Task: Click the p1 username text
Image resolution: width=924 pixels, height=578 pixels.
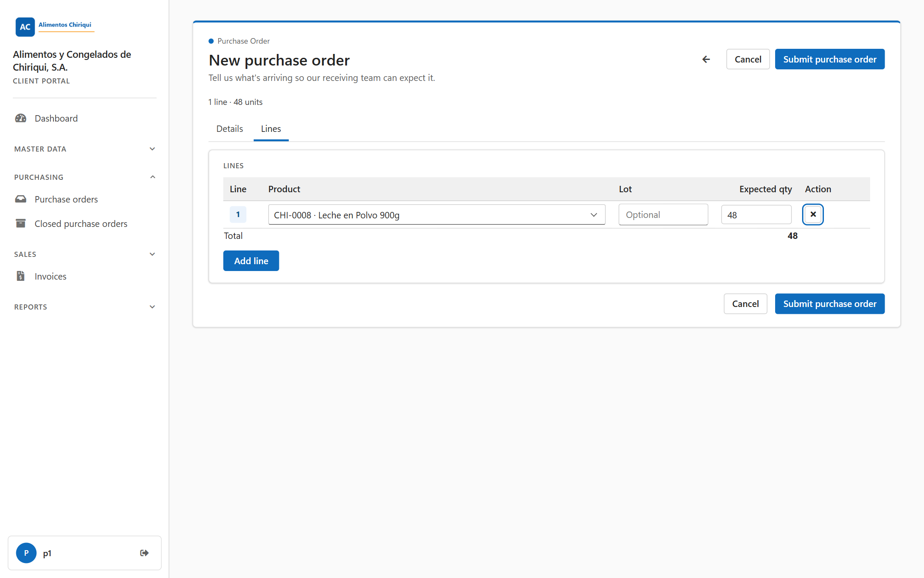Action: coord(47,553)
